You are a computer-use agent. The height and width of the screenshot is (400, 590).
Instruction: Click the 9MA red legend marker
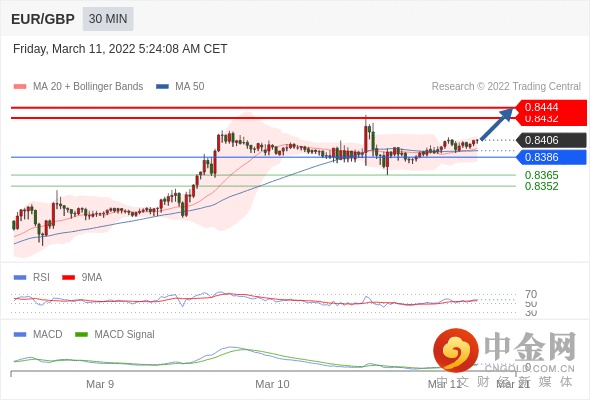[68, 278]
